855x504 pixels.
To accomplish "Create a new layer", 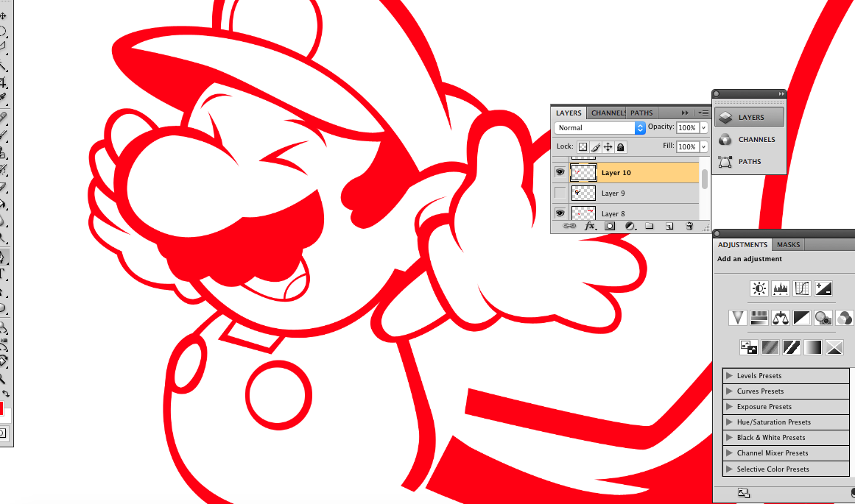I will click(669, 226).
